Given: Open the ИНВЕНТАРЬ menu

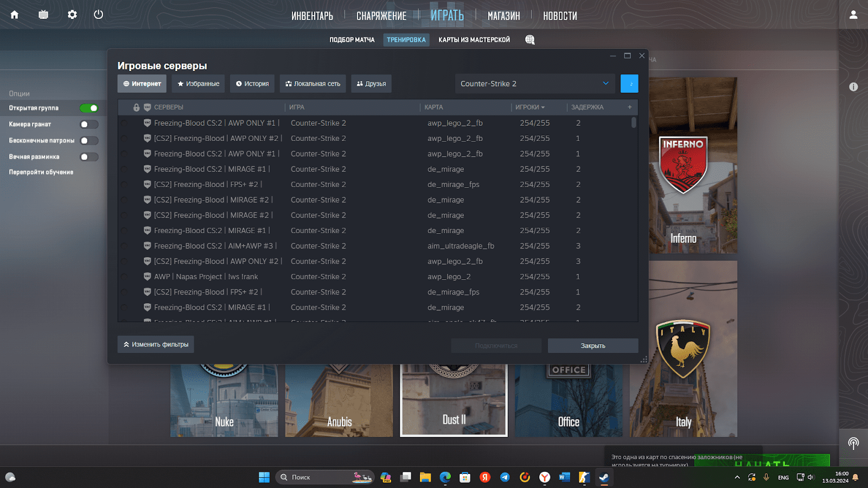Looking at the screenshot, I should [312, 16].
